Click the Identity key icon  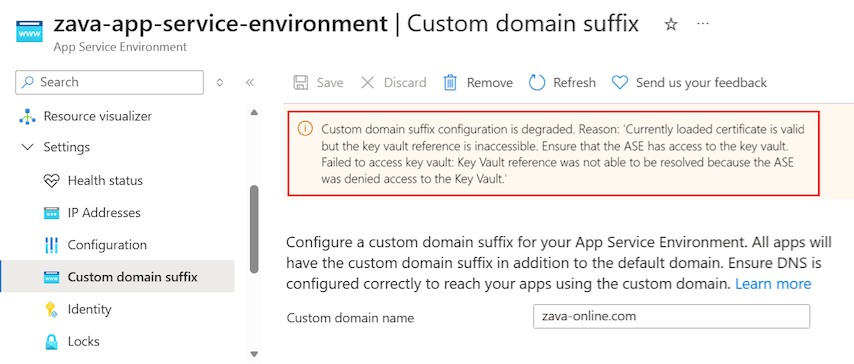tap(51, 310)
